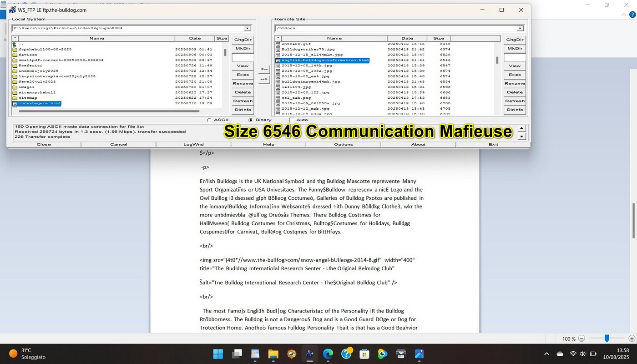The image size is (637, 364).
Task: Click the green up-directory icon in Local System
Action: [x=15, y=44]
